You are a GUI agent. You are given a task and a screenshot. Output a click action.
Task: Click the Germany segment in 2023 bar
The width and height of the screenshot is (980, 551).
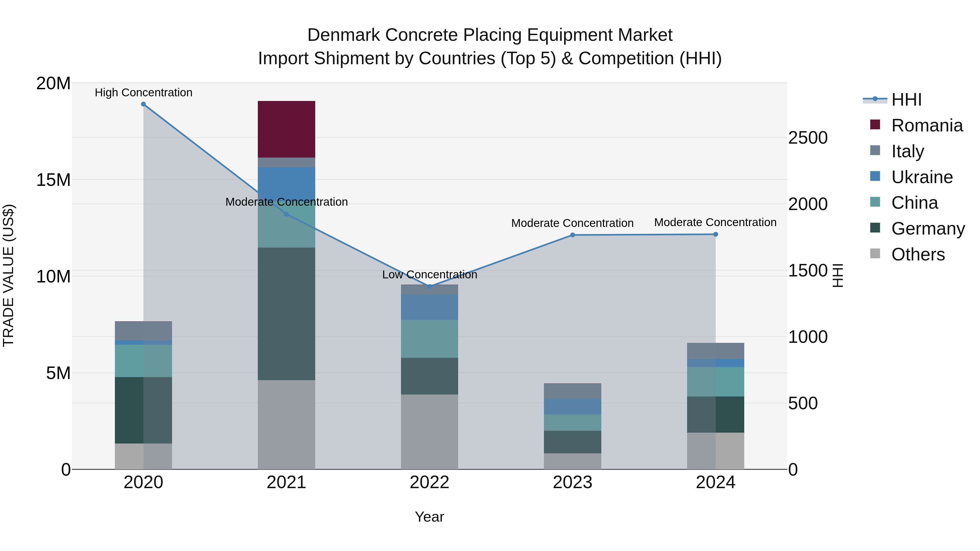point(572,442)
